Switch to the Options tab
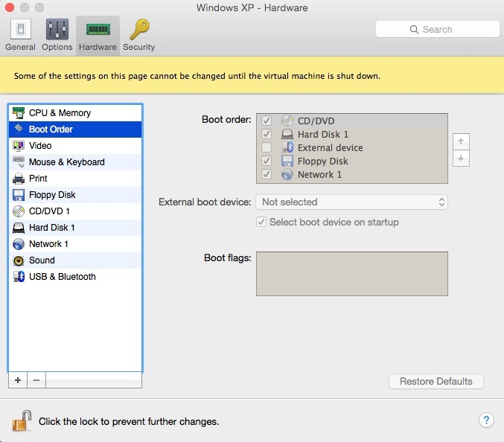The width and height of the screenshot is (504, 442). coord(57,35)
